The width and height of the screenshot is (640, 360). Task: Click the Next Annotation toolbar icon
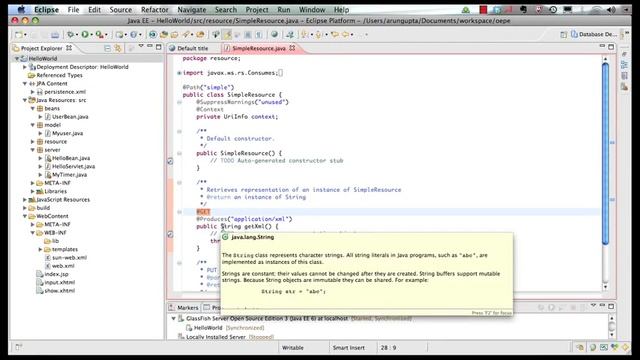(304, 35)
